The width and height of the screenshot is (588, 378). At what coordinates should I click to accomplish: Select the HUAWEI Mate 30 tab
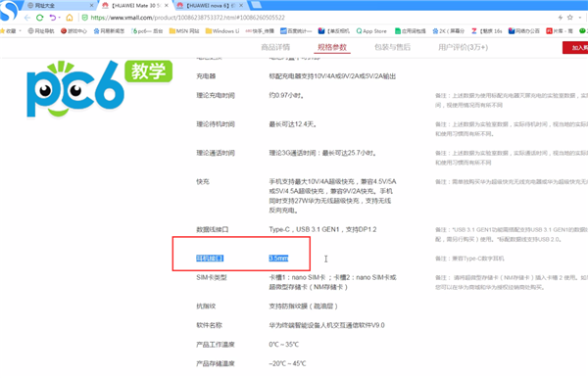click(136, 5)
